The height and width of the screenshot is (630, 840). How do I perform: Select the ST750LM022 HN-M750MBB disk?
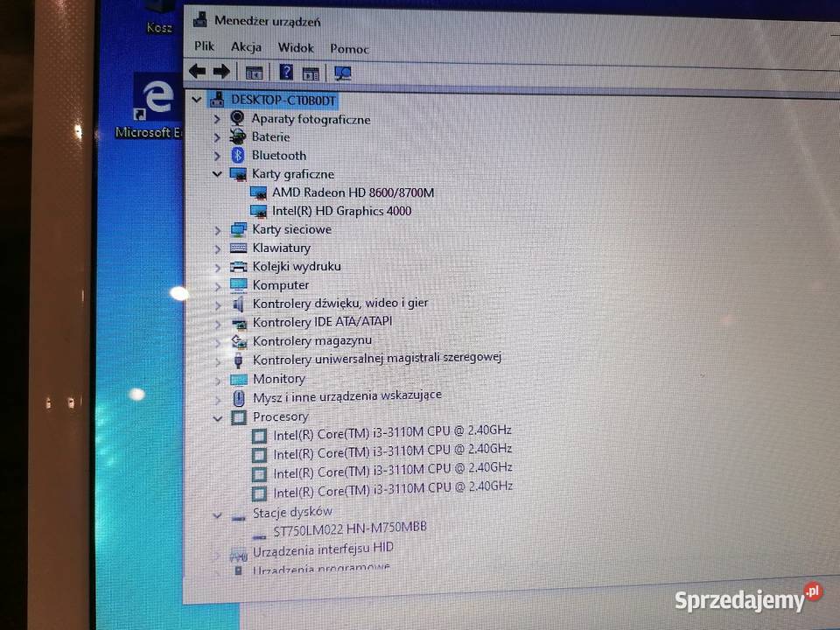(350, 528)
